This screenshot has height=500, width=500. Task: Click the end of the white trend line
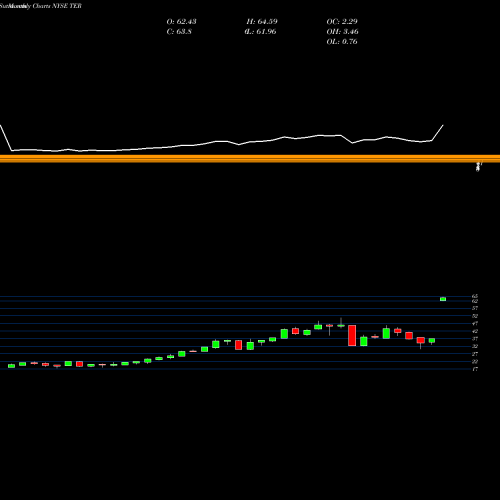[x=443, y=125]
